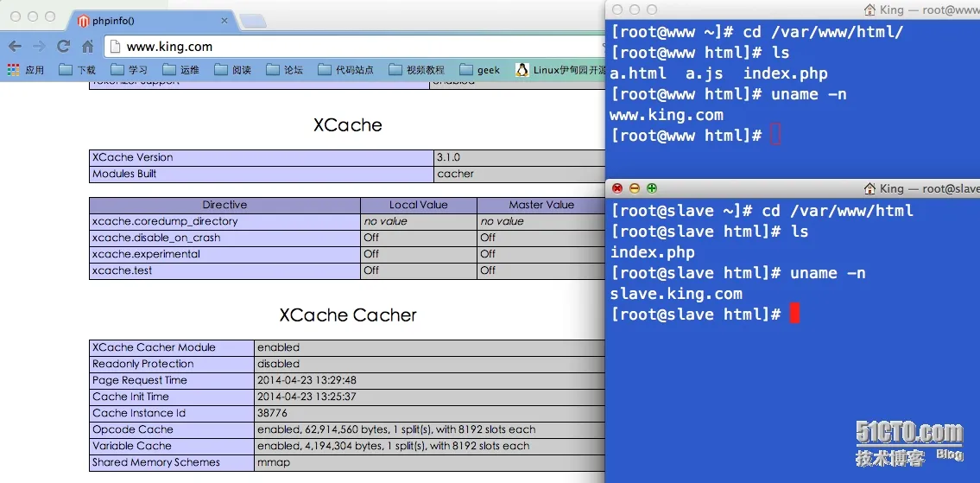Open the Apps grid shortcut in bookmarks bar
The height and width of the screenshot is (483, 980).
(26, 69)
